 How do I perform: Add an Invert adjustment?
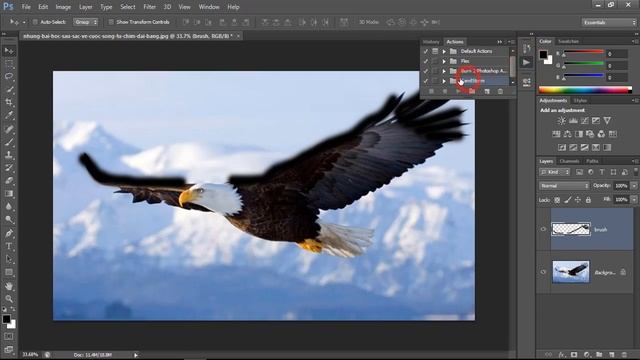click(562, 147)
